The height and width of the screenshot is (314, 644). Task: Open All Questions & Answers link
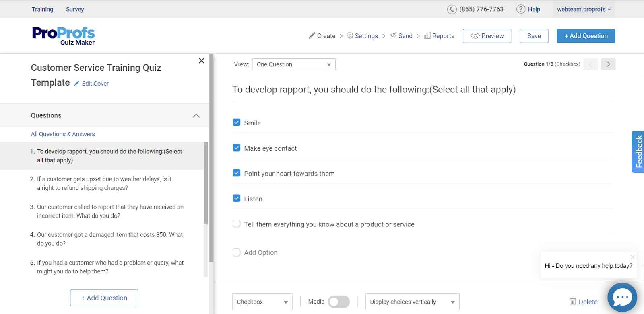click(63, 134)
